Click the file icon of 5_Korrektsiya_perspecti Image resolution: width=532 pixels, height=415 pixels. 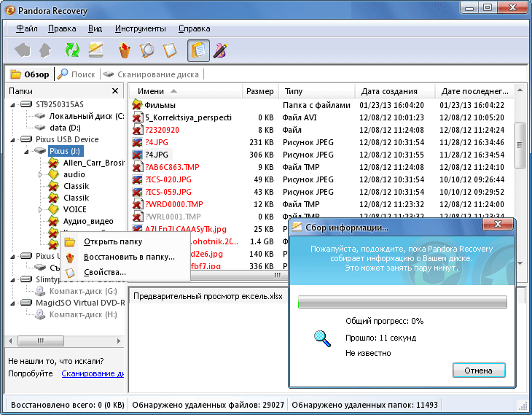(138, 118)
